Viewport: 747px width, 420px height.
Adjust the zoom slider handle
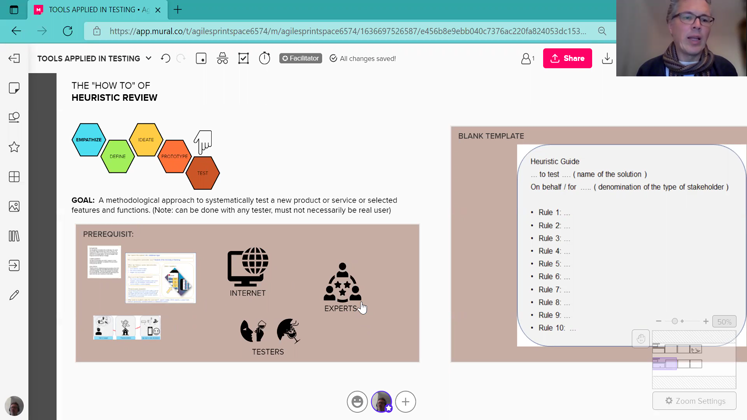(x=675, y=321)
